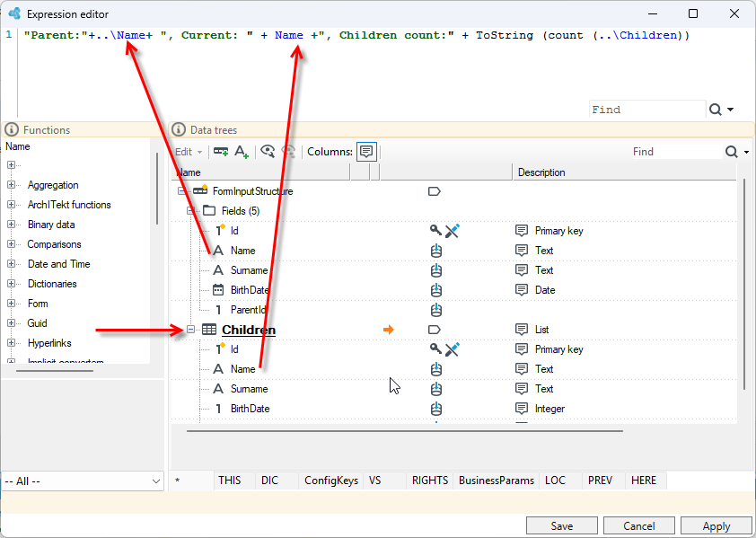756x538 pixels.
Task: Click the pencil edit icon in the Children Id row
Action: click(x=453, y=349)
